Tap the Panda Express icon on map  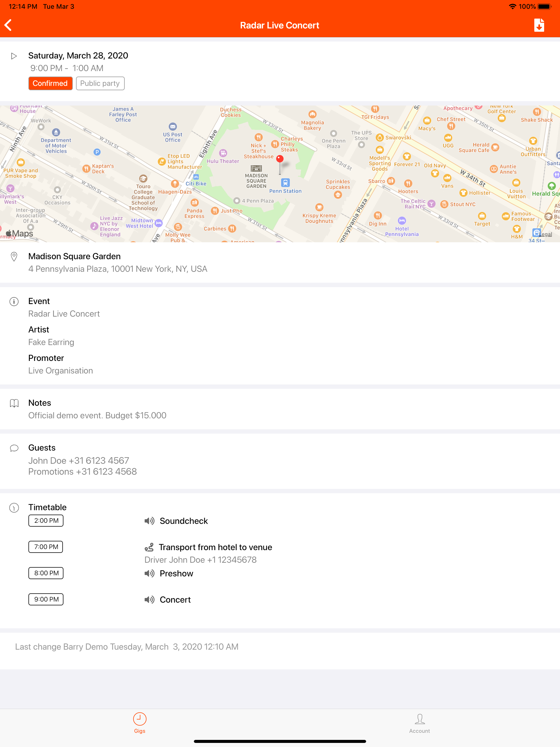194,203
